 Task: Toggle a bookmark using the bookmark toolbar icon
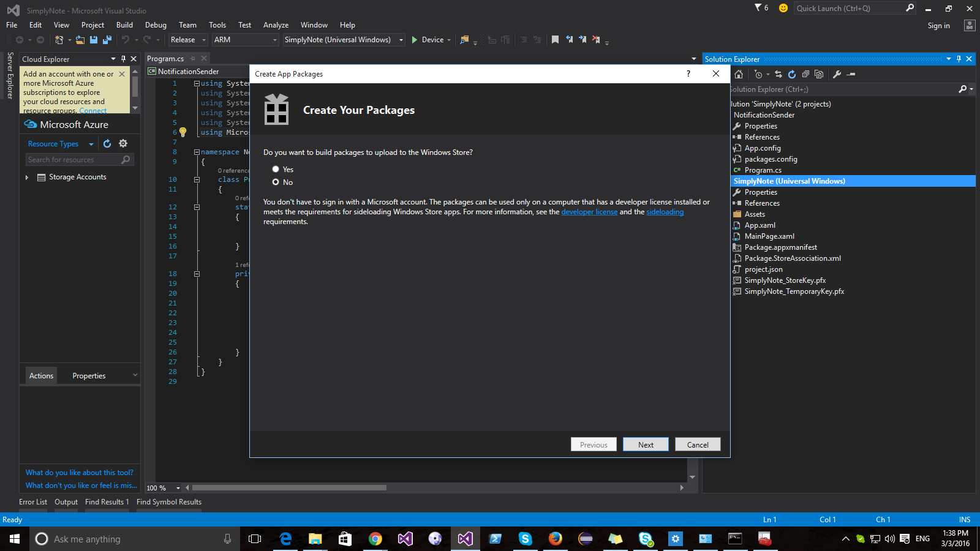[555, 39]
